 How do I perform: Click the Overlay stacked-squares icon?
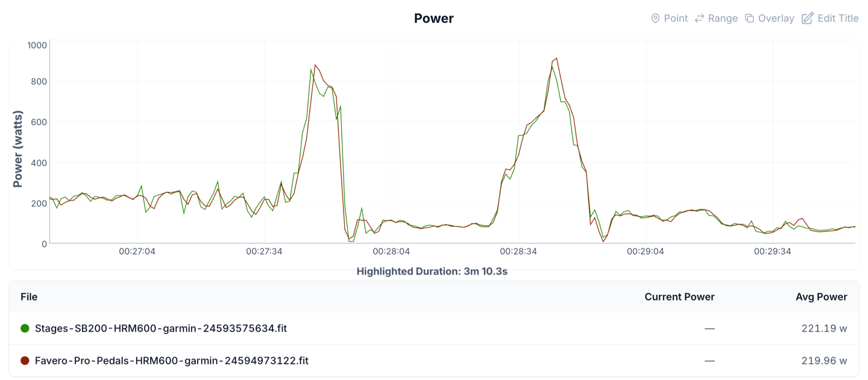(749, 19)
